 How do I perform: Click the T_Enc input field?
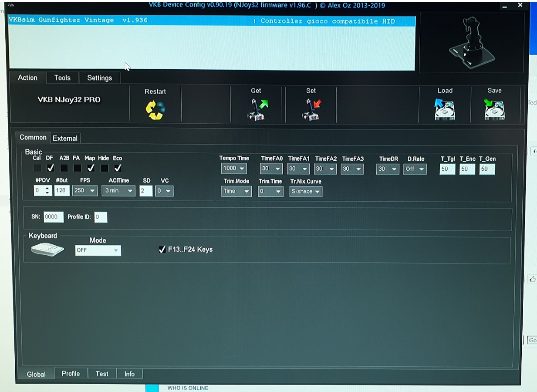[x=467, y=169]
